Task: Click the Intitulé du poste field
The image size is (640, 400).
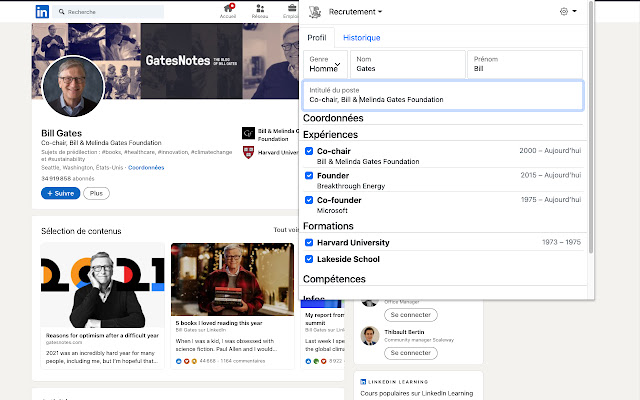Action: point(443,96)
